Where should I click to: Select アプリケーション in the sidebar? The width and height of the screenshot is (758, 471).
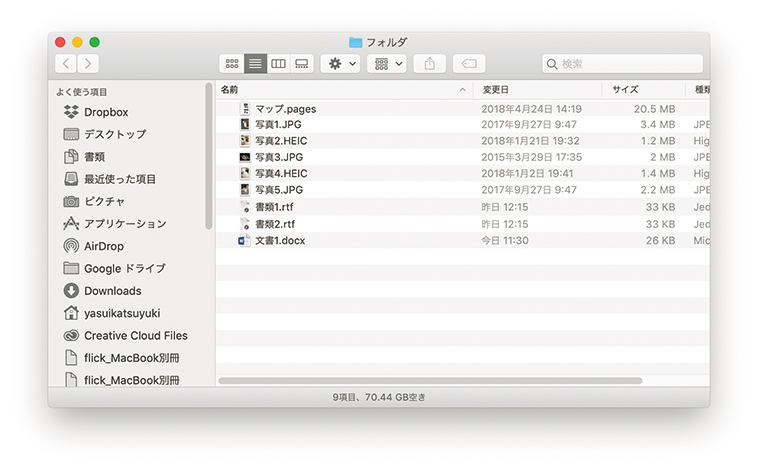coord(125,224)
